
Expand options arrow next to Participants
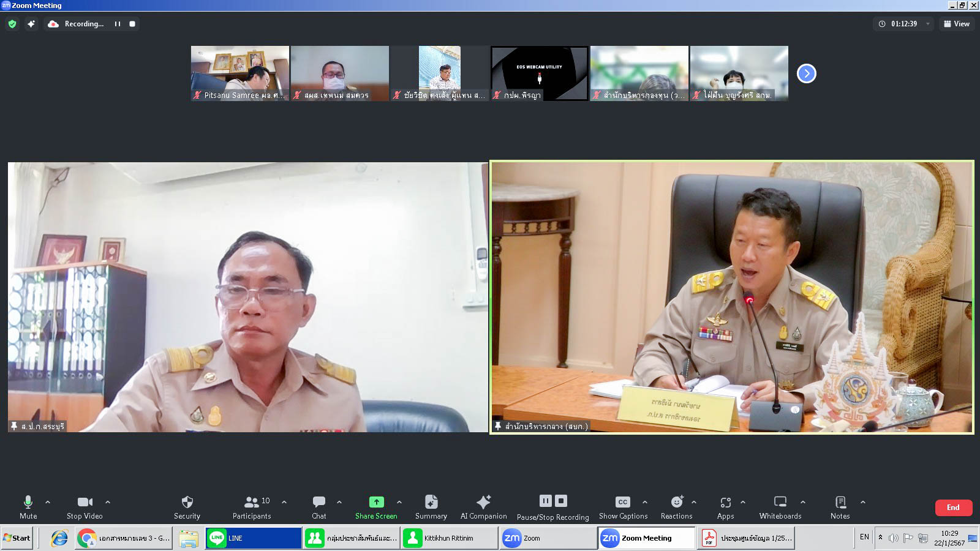pyautogui.click(x=284, y=502)
